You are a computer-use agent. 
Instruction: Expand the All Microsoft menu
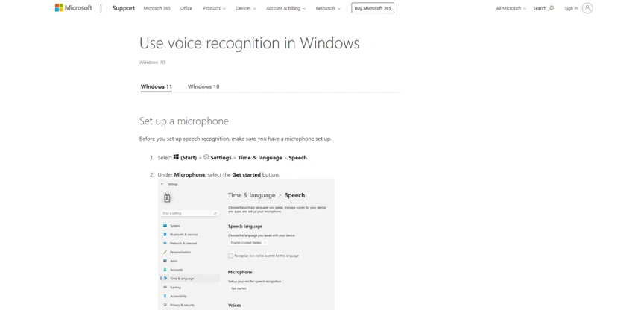pos(511,8)
